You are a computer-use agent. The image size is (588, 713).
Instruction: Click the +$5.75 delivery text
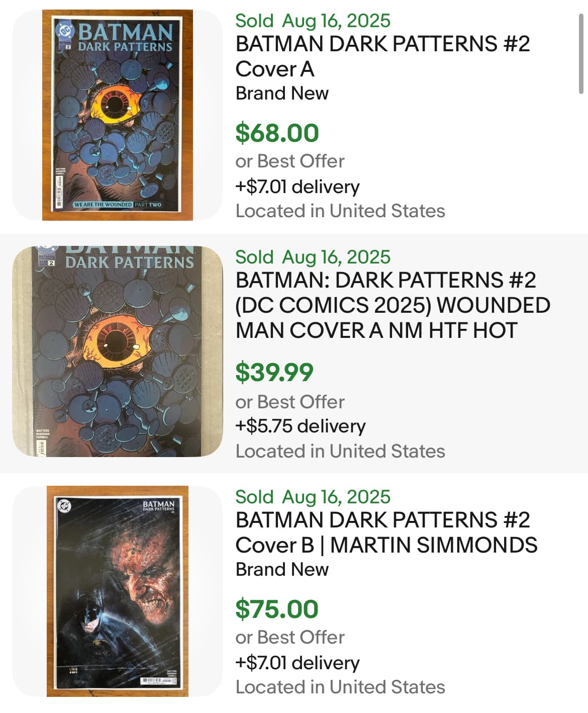[301, 426]
